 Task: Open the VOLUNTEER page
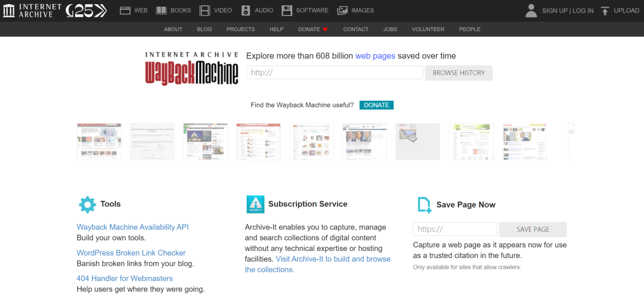428,29
